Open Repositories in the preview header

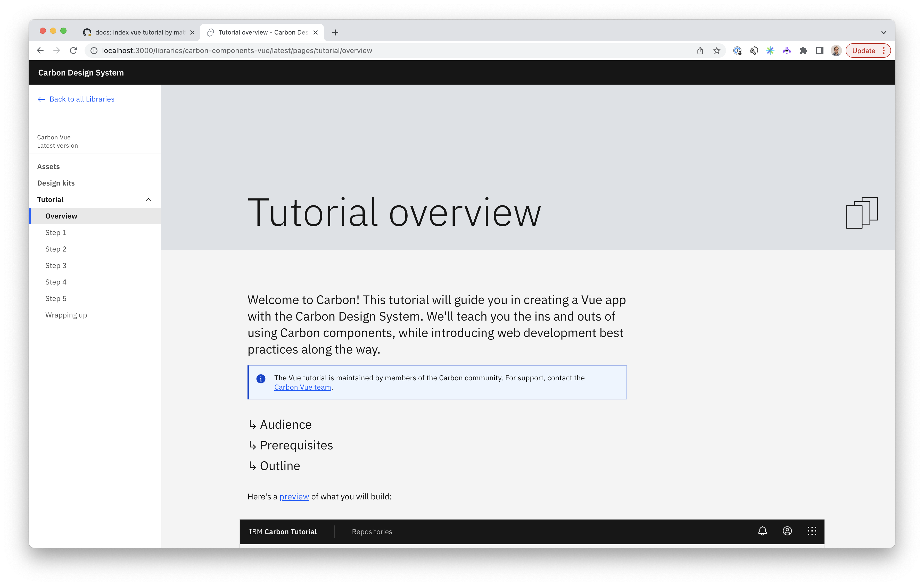pyautogui.click(x=372, y=532)
